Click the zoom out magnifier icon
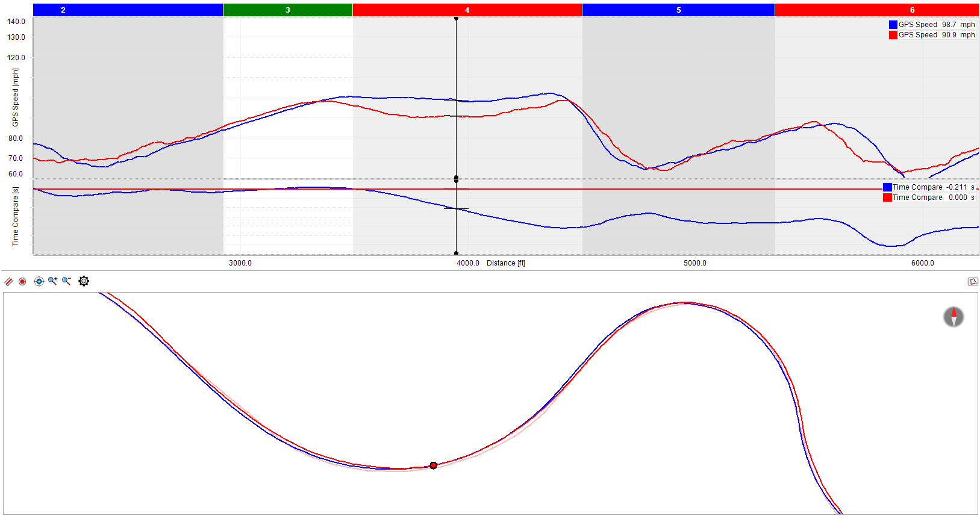This screenshot has width=980, height=516. 67,281
